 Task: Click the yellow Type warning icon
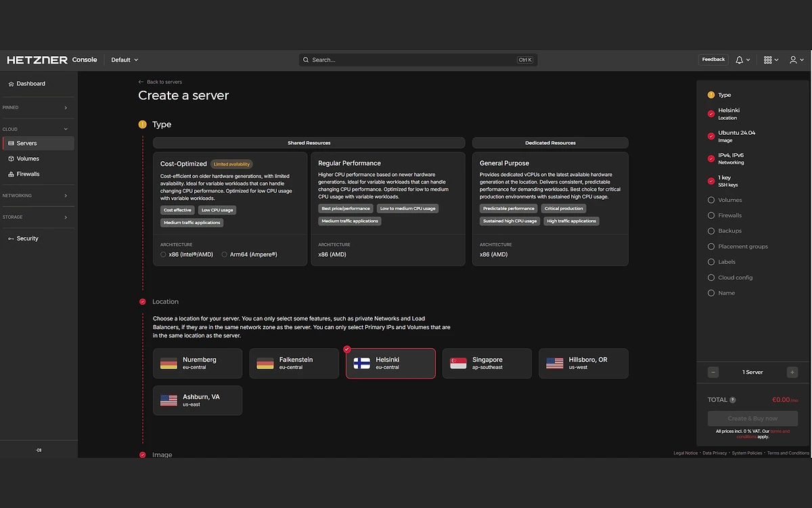pos(142,125)
